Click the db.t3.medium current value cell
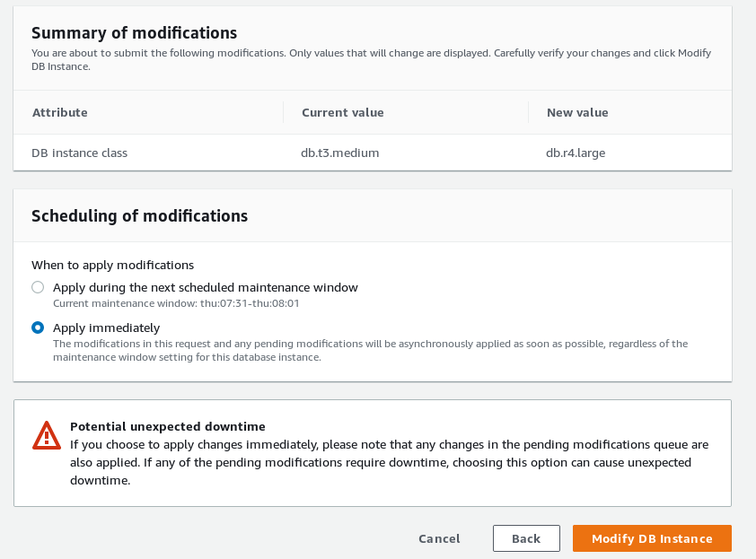 (x=340, y=153)
